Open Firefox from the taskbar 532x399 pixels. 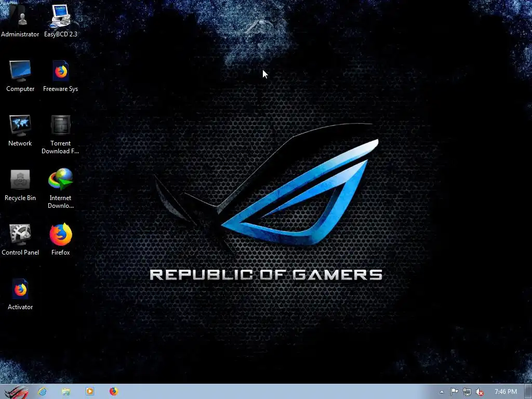pos(114,392)
